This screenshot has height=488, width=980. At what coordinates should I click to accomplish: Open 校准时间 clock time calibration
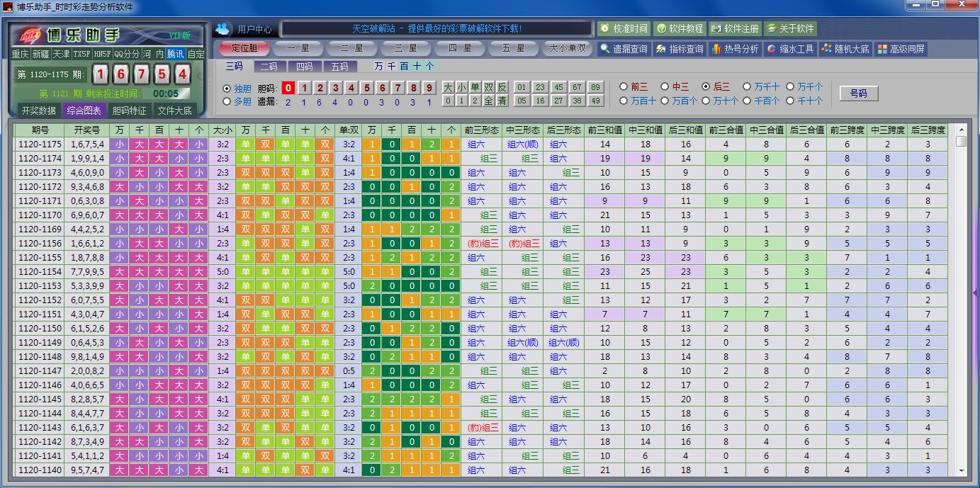click(624, 29)
